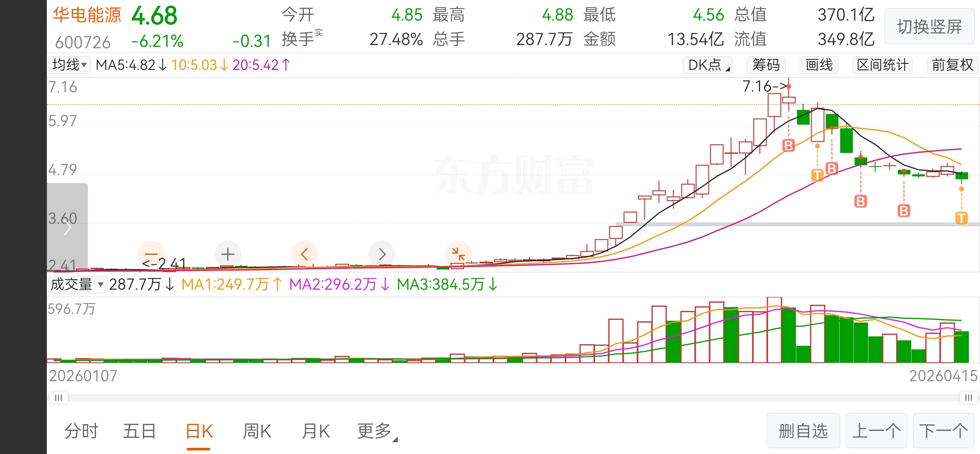Click the date range scrollbar track
Image resolution: width=980 pixels, height=454 pixels.
point(513,398)
